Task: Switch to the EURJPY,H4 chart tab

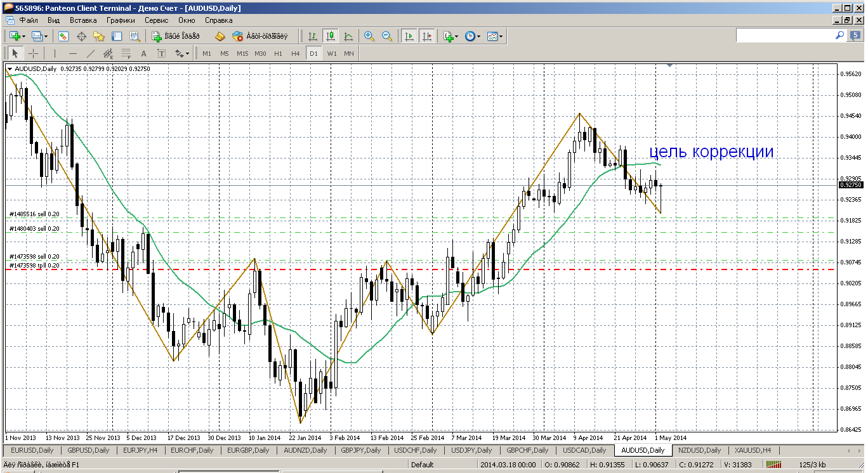Action: coord(140,450)
